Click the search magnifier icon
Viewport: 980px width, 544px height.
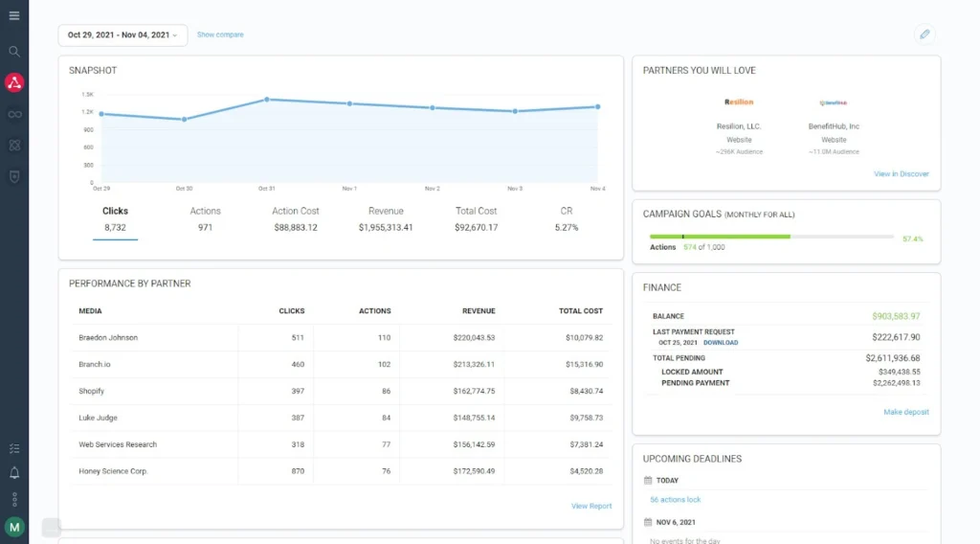click(14, 52)
